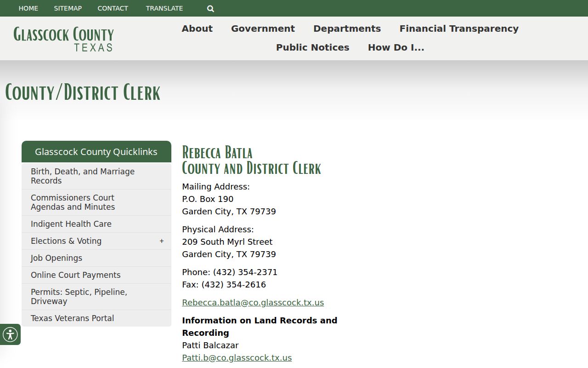This screenshot has width=588, height=368.
Task: Click the Rebecca Batla heading
Action: 217,152
